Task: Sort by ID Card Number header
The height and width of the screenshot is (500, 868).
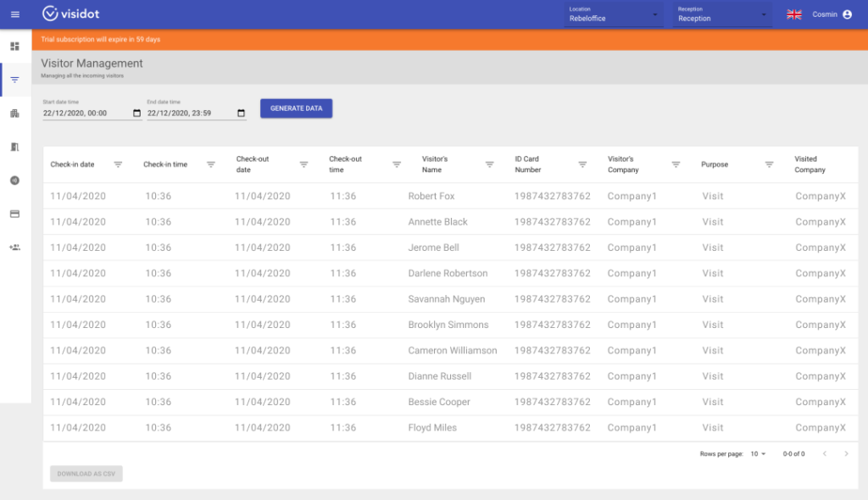Action: click(x=528, y=164)
